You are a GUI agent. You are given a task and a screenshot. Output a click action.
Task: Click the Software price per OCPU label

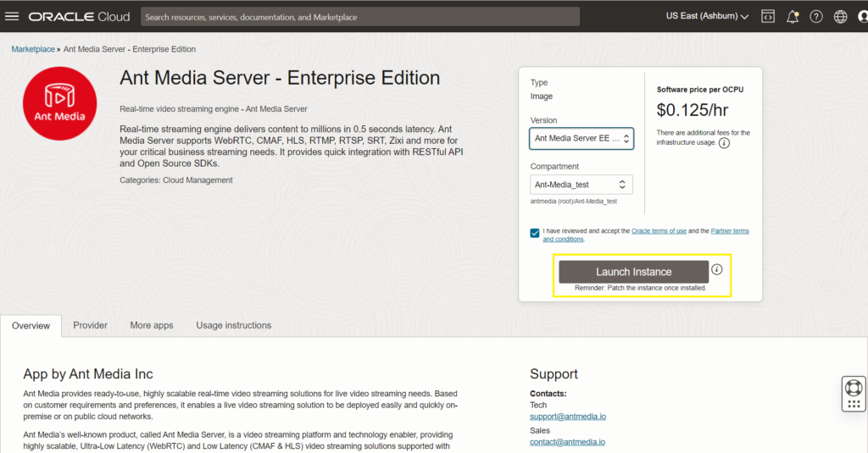click(x=700, y=90)
